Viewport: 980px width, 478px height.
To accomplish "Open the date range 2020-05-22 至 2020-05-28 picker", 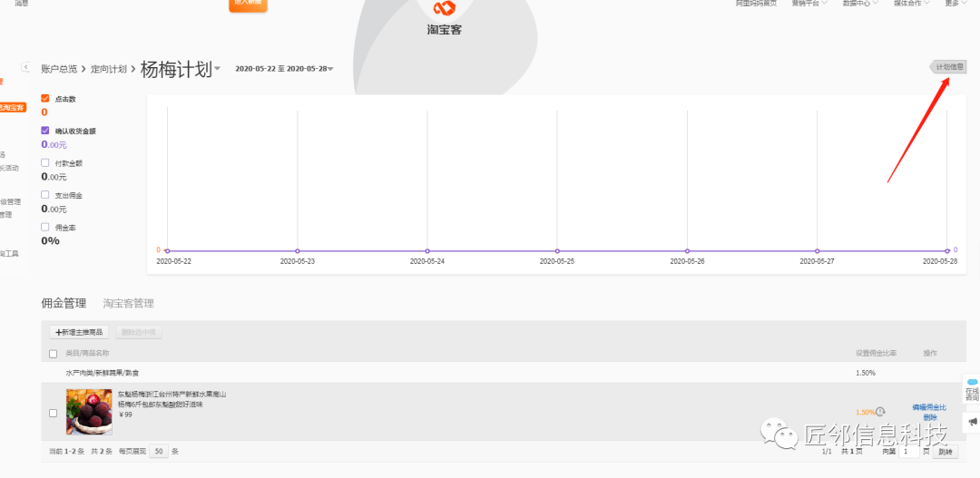I will point(283,69).
